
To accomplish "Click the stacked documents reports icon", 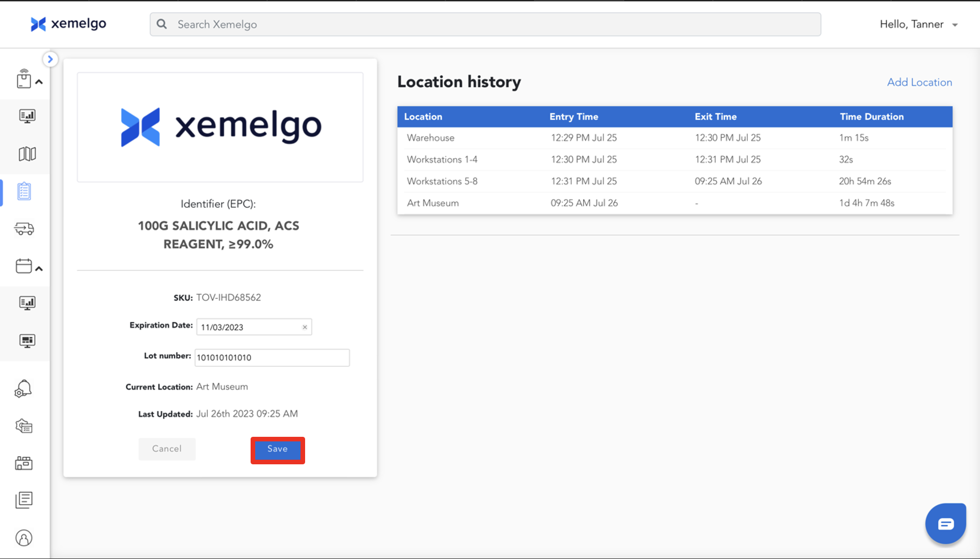I will (x=24, y=500).
